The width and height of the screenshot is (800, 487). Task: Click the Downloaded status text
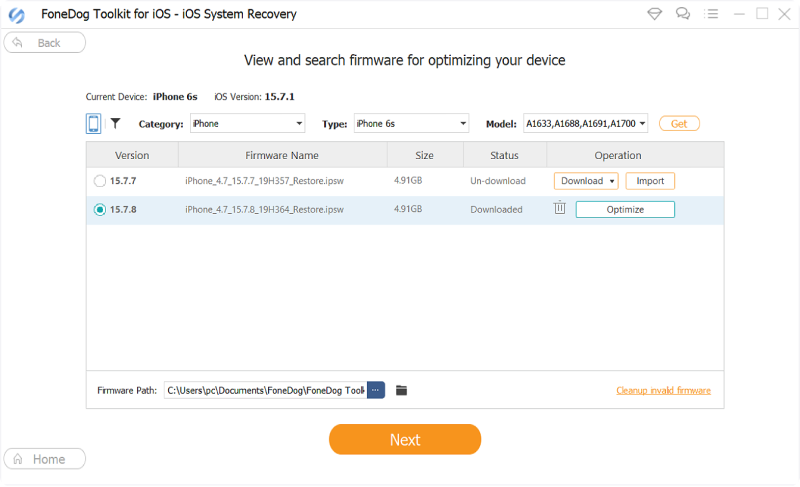[496, 210]
